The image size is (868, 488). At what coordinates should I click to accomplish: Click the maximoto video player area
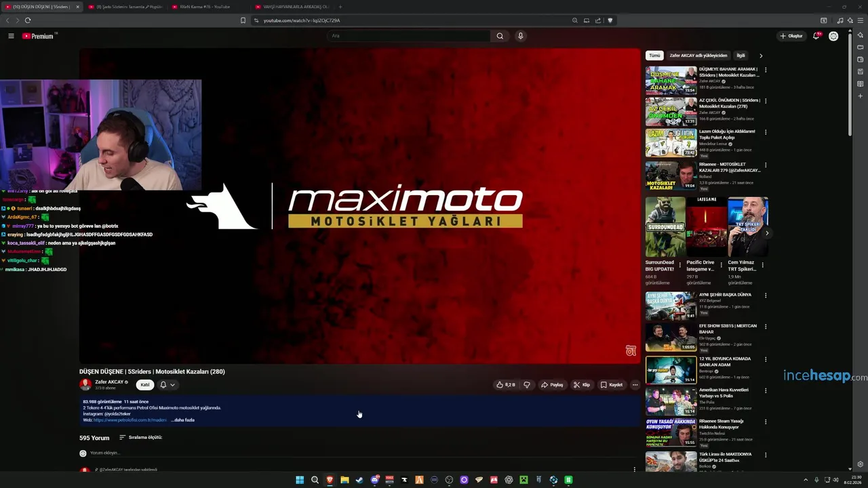[x=359, y=206]
